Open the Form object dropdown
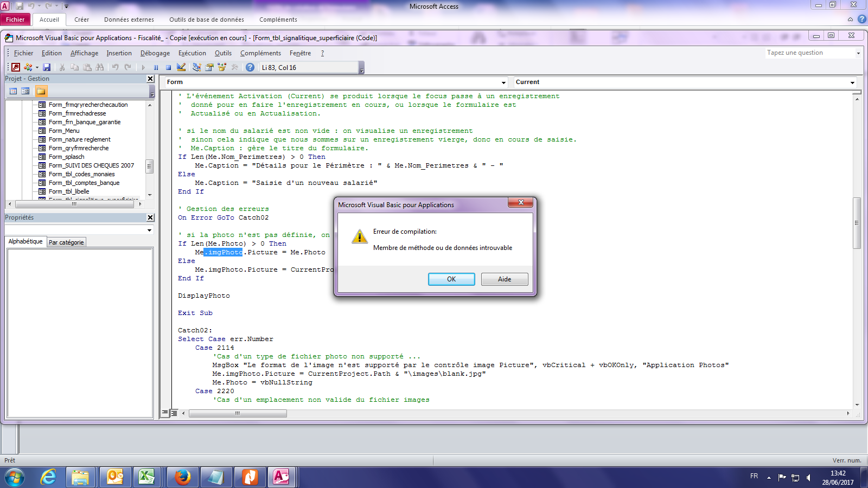Image resolution: width=868 pixels, height=488 pixels. click(x=503, y=82)
